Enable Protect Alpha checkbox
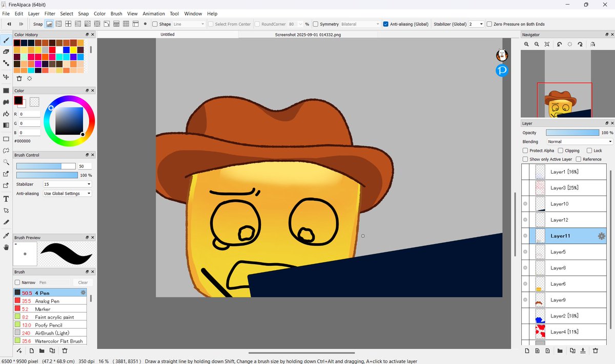 tap(525, 151)
